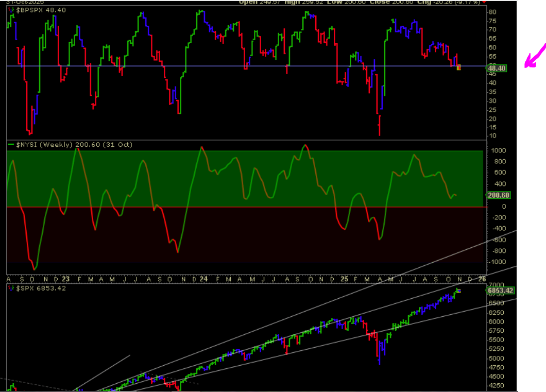Select the 48.40 current value tag
Viewport: 546px width, 392px height.
click(x=497, y=68)
